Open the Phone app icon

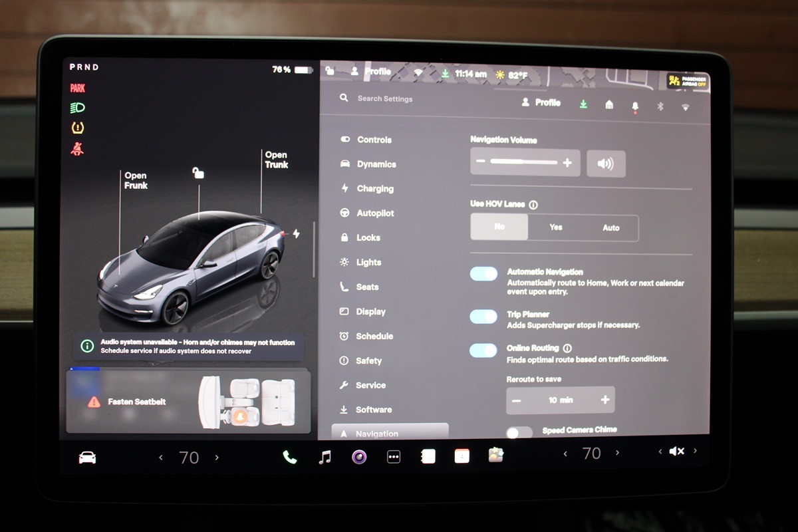pyautogui.click(x=290, y=457)
